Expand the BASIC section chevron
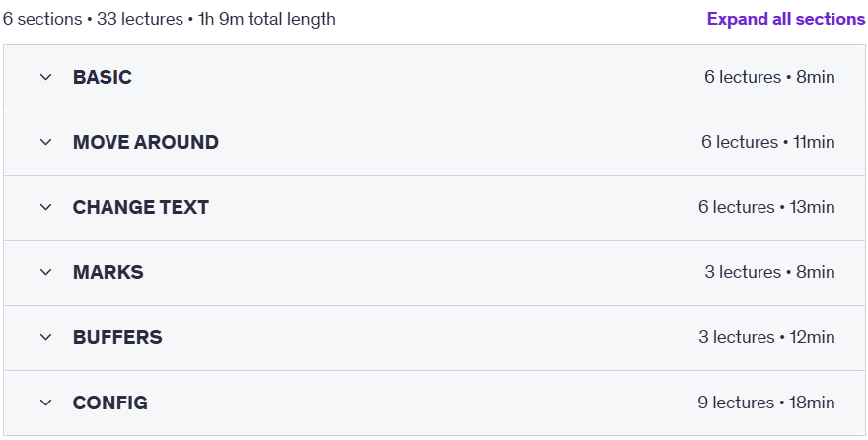This screenshot has width=868, height=440. [46, 77]
